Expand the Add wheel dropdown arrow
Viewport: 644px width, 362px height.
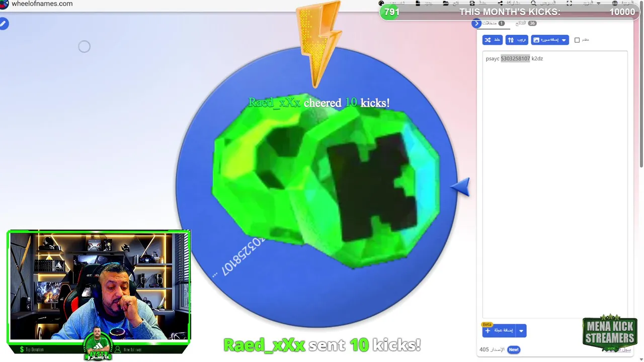(x=521, y=330)
